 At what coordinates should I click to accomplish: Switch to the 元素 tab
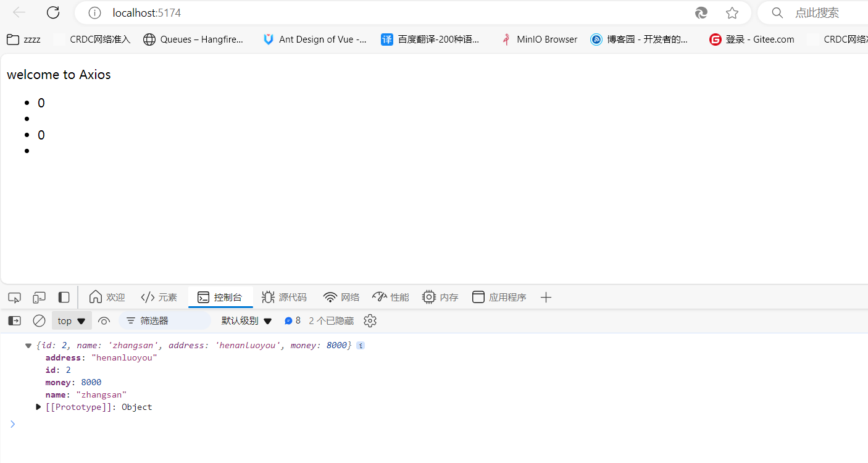pyautogui.click(x=159, y=298)
